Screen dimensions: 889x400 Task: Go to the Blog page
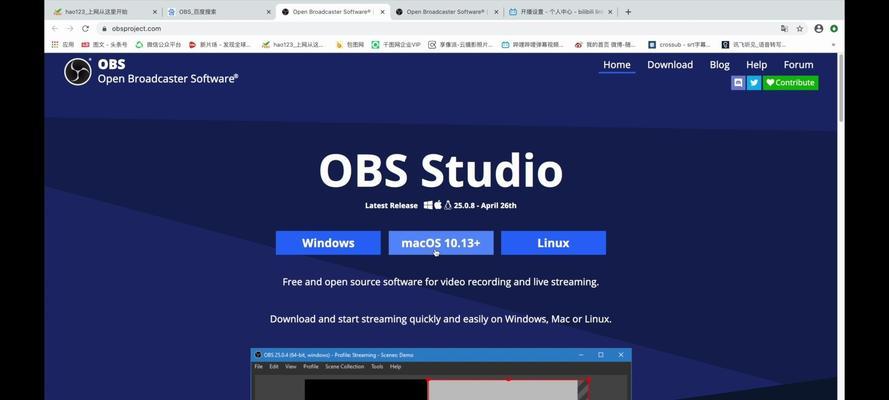pos(719,65)
